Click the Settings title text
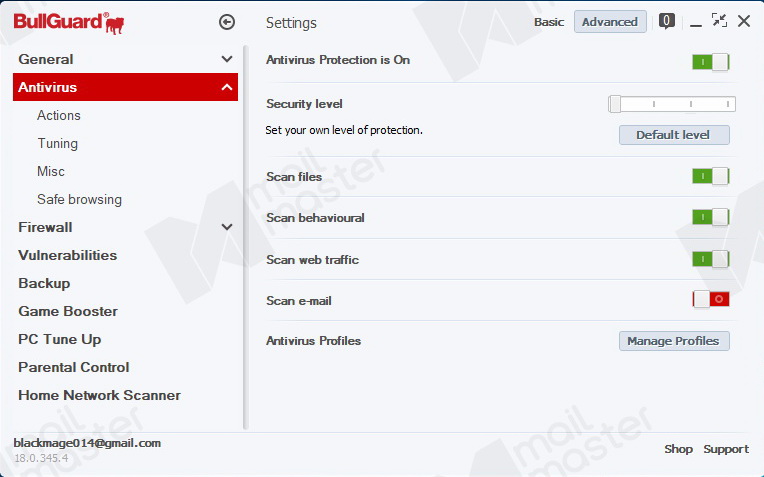The width and height of the screenshot is (764, 477). pos(291,23)
